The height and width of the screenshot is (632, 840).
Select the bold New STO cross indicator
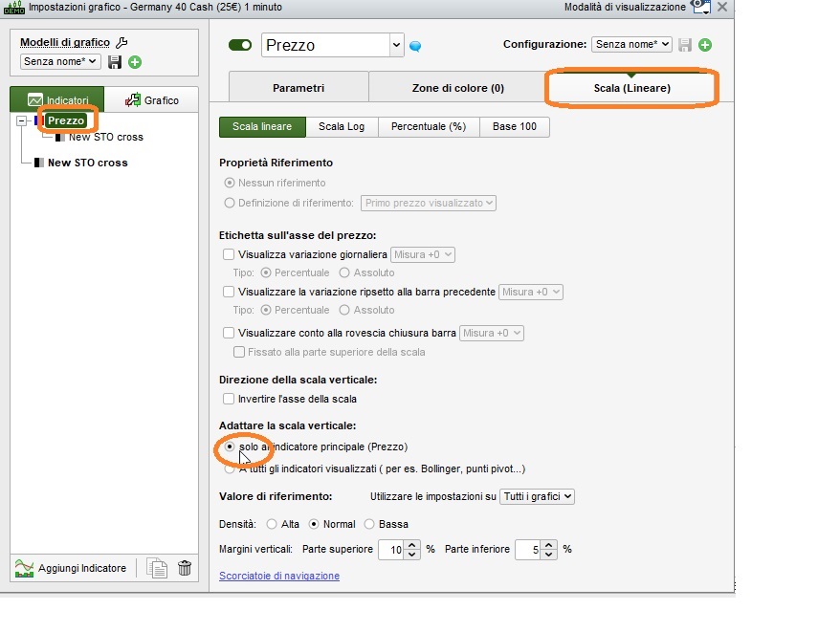tap(87, 163)
